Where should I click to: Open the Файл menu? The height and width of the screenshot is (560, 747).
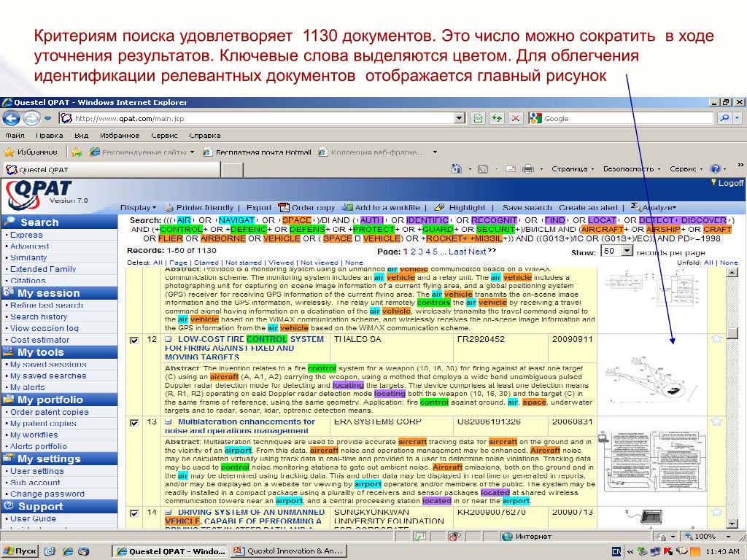pos(15,135)
